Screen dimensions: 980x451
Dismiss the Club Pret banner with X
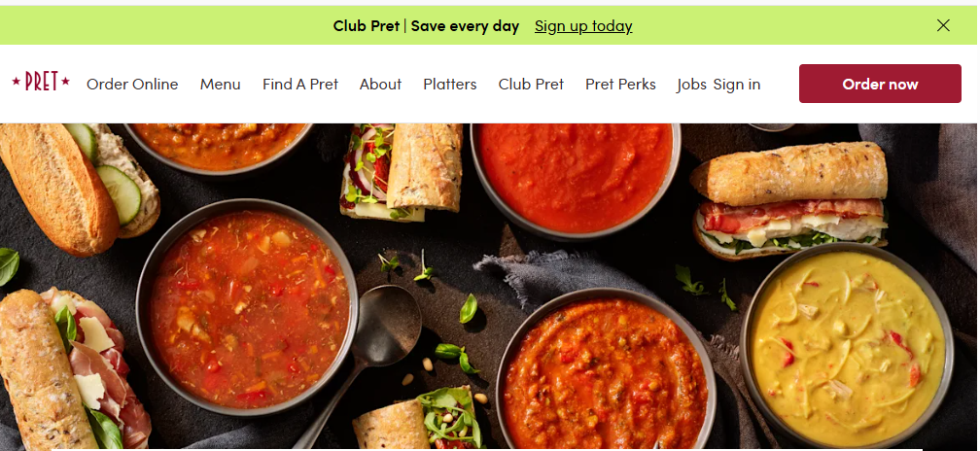(943, 25)
